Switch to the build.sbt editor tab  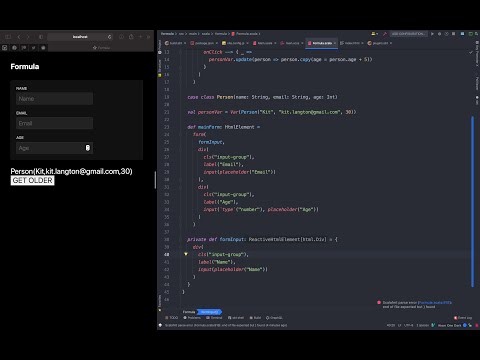[175, 43]
